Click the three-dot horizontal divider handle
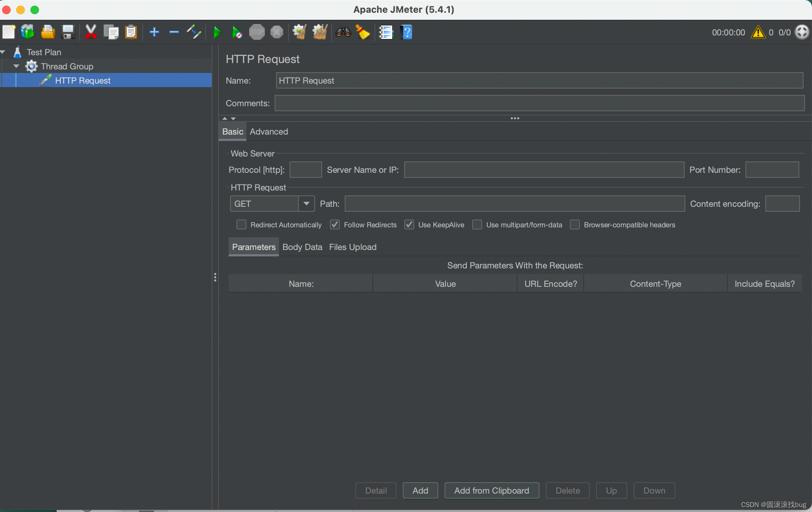Viewport: 812px width, 512px height. click(x=515, y=118)
